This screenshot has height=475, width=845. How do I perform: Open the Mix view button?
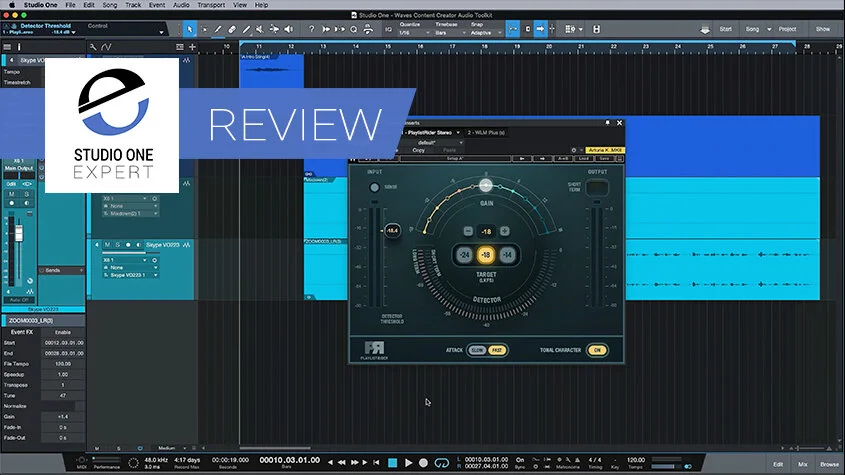[802, 464]
